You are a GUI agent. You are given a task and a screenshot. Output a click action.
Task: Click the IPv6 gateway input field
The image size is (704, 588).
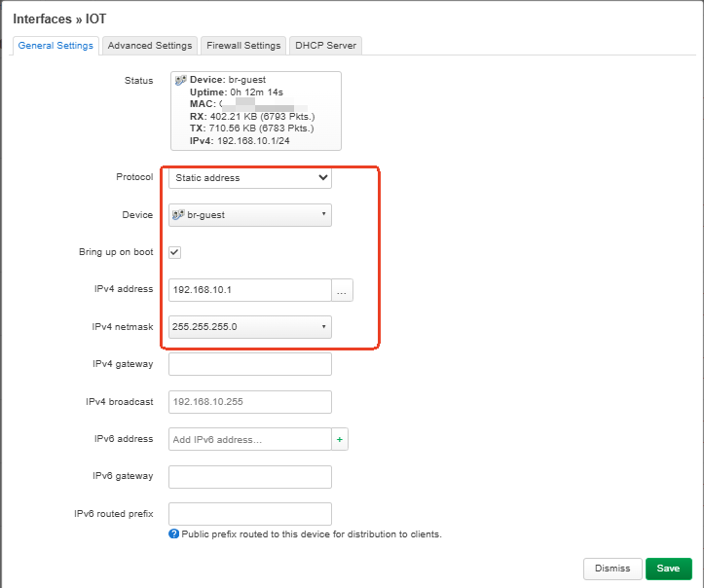[250, 477]
